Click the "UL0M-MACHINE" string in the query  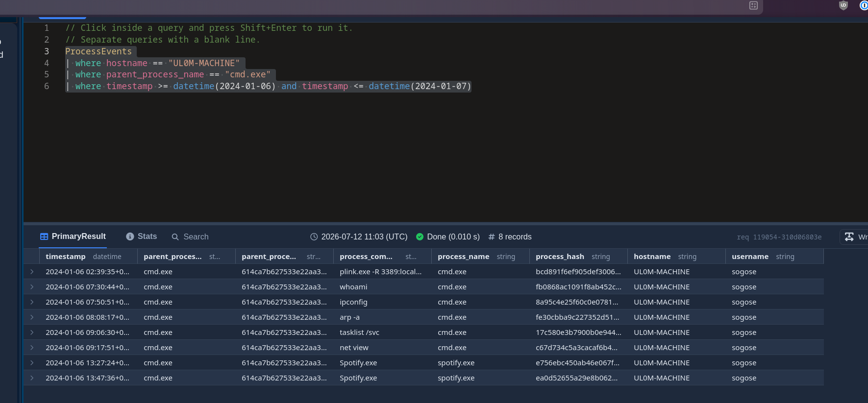204,63
